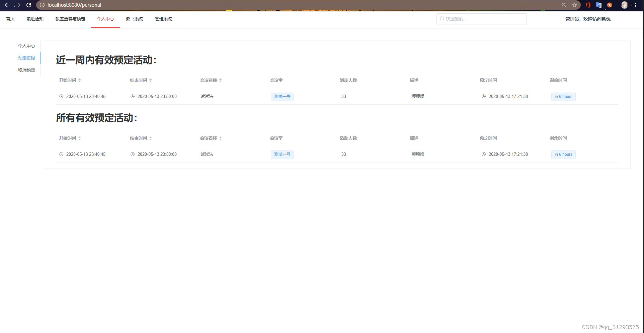Viewport: 644px width, 333px height.
Task: Open the translate extension icon
Action: (599, 5)
